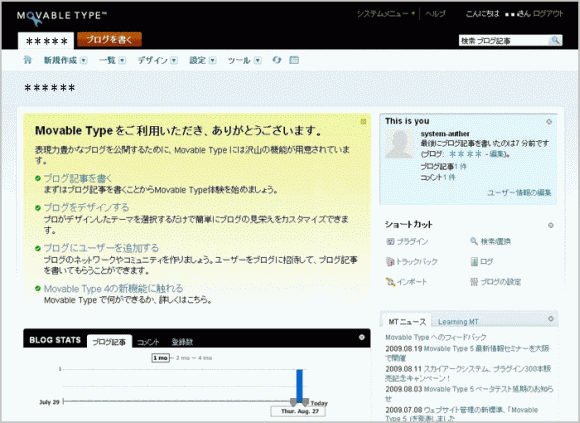580x423 pixels.
Task: Switch to the コメント stats tab
Action: (x=148, y=342)
